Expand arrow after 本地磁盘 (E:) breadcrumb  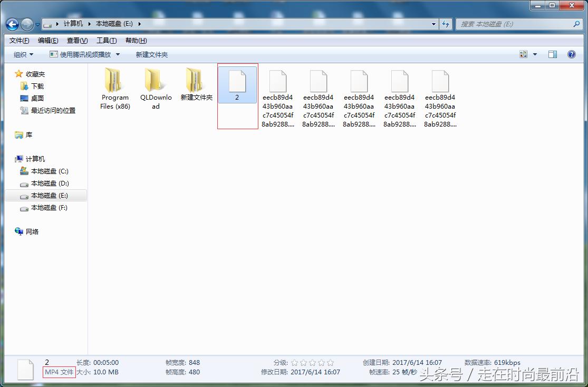click(x=140, y=24)
